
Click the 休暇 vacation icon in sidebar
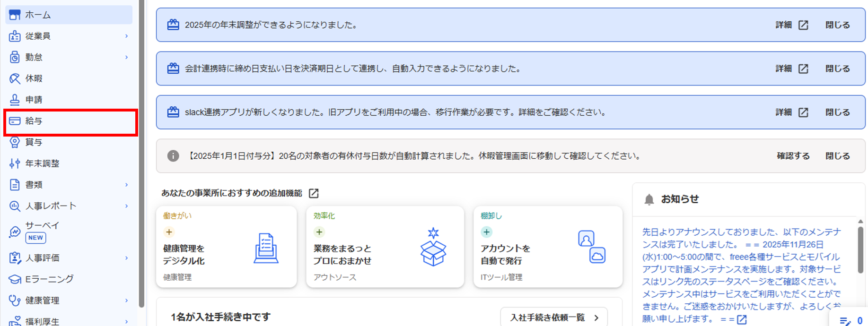click(x=15, y=78)
